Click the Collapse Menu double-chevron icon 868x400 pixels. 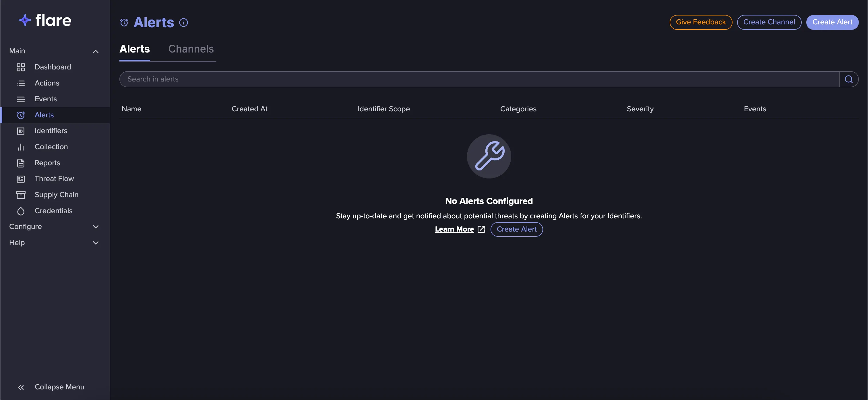[x=21, y=387]
